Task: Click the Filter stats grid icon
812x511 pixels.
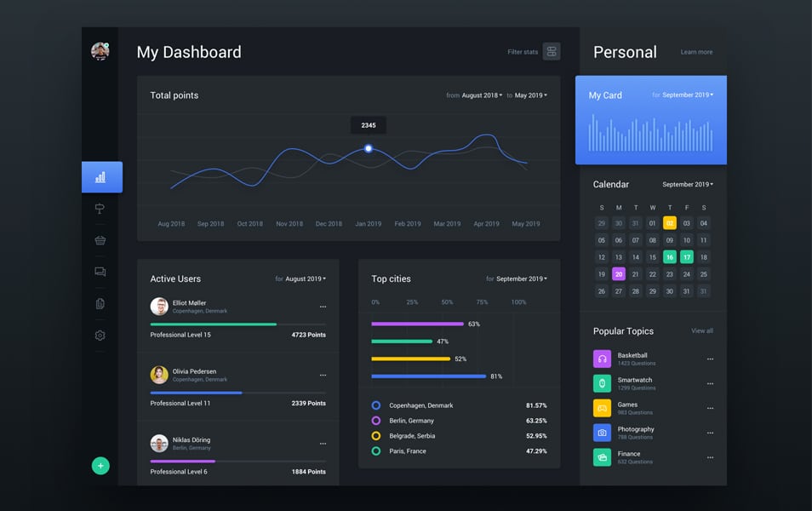Action: click(x=551, y=51)
